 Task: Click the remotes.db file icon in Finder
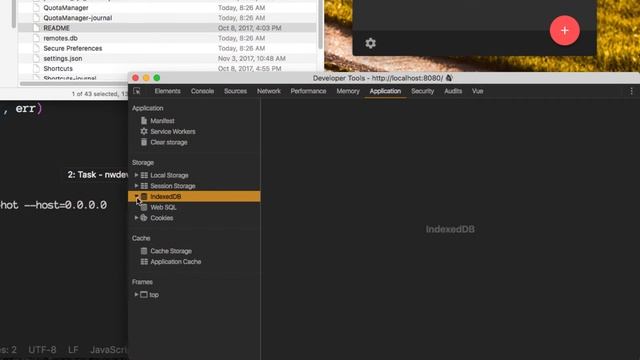(x=36, y=38)
